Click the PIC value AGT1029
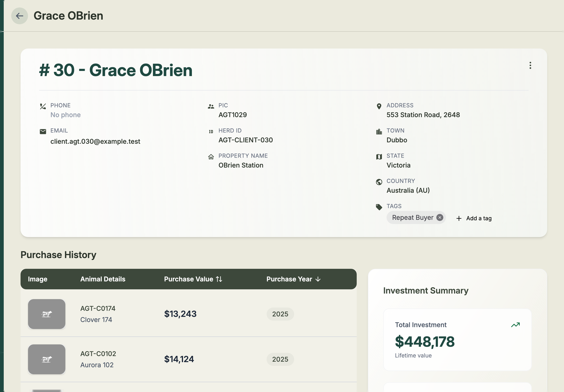The height and width of the screenshot is (392, 564). (233, 115)
